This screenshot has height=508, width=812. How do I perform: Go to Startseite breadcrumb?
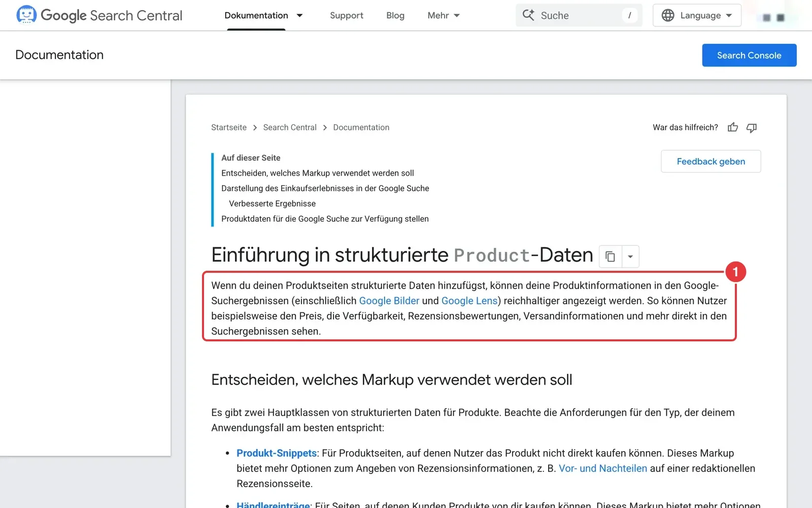229,128
